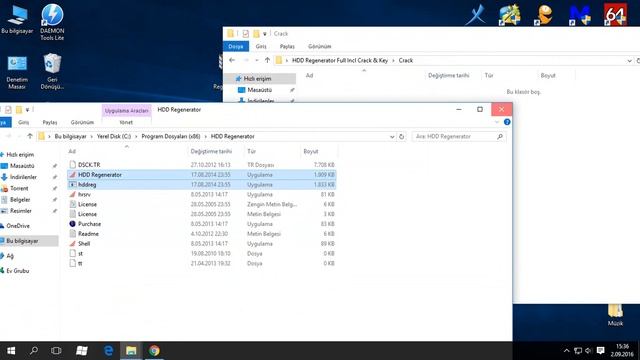Open recent locations dropdown in Crack window
The image size is (640, 360).
257,60
